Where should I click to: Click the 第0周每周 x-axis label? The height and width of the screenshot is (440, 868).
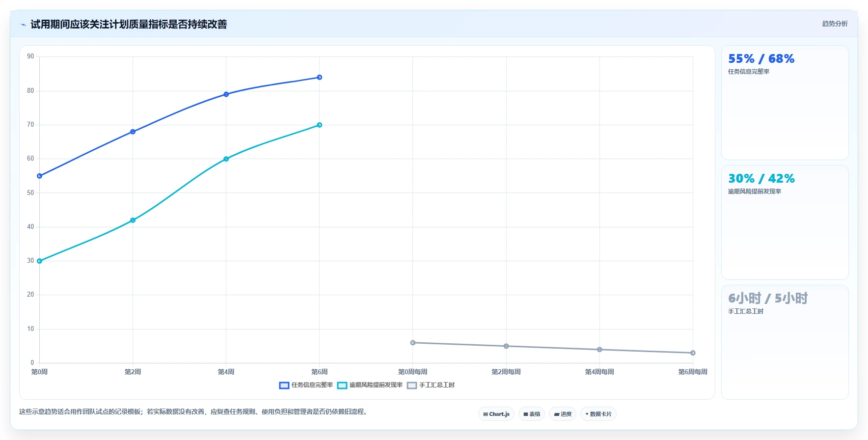click(413, 372)
